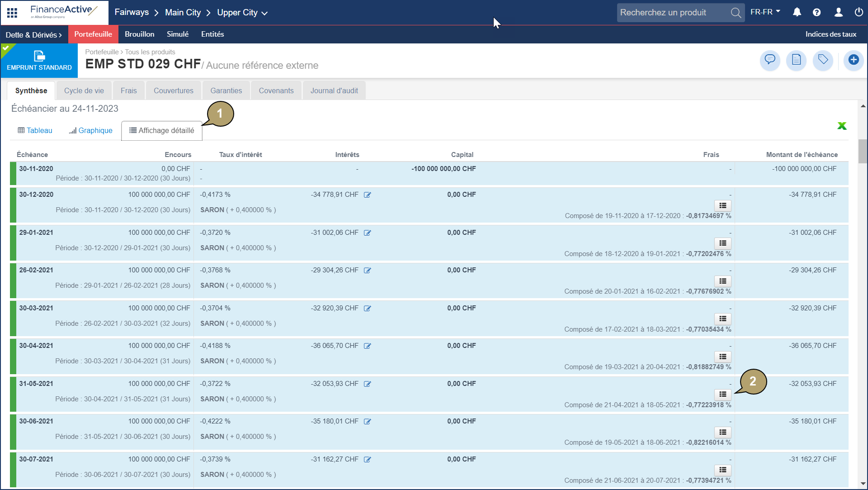The image size is (868, 490).
Task: Edit interest for 30-06-2021 row
Action: 368,422
